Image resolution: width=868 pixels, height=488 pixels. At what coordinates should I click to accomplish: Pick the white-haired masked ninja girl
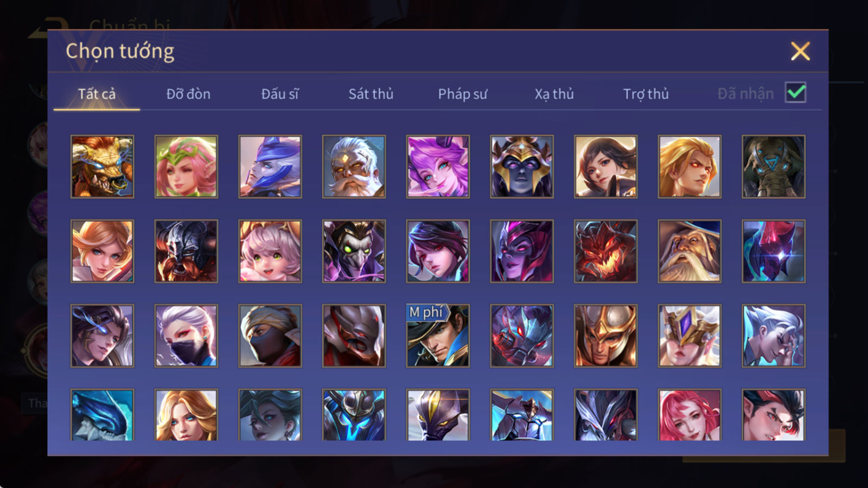[x=186, y=336]
